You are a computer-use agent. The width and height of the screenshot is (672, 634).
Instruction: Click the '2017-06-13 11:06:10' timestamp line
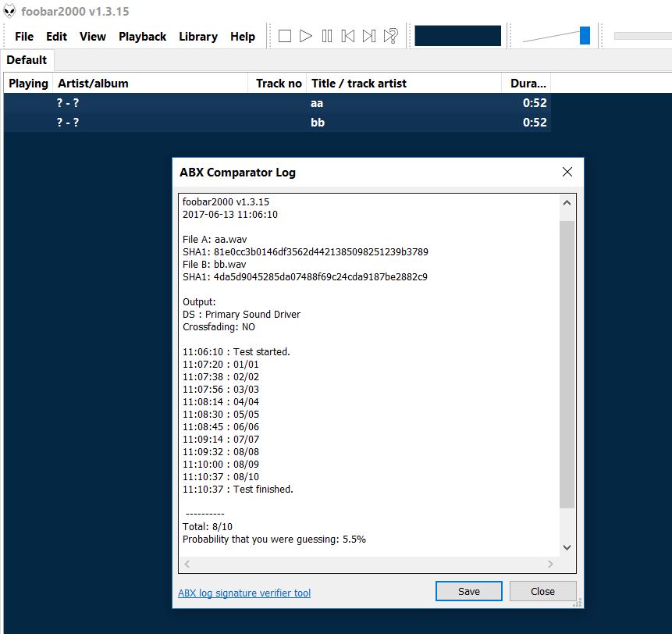230,215
